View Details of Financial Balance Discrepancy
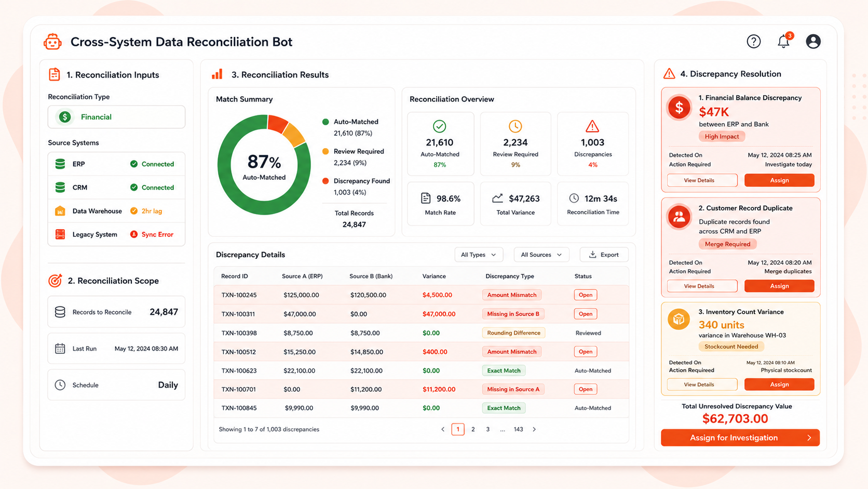 click(x=702, y=180)
